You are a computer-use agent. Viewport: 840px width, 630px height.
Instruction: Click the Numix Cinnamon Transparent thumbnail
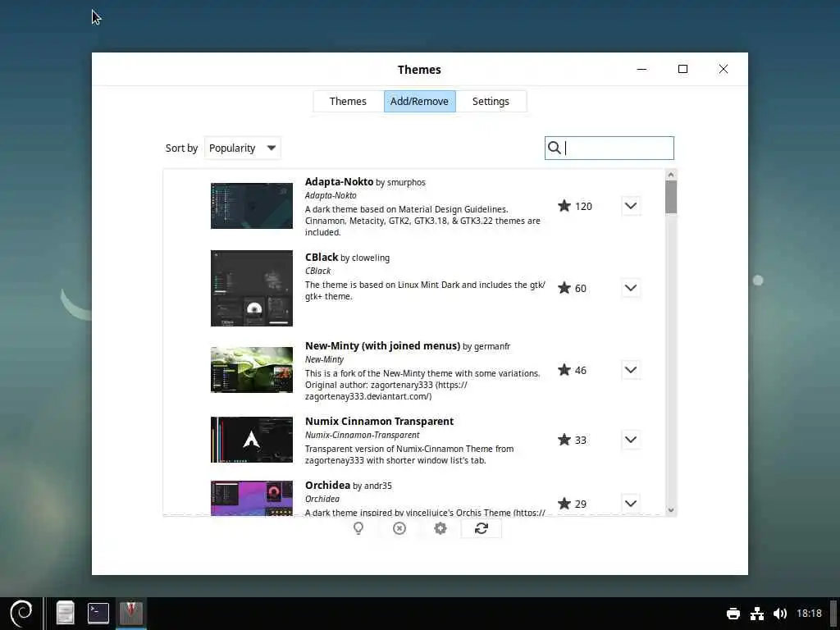[x=251, y=440]
